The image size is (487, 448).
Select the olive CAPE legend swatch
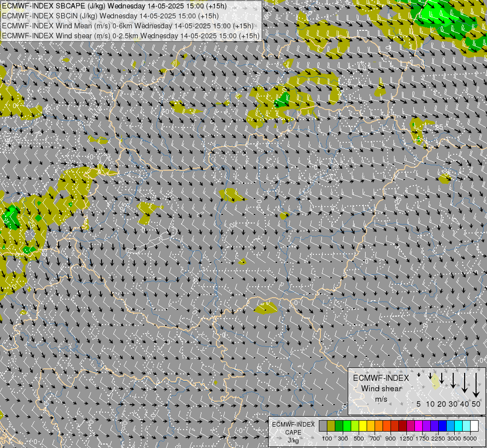331,426
